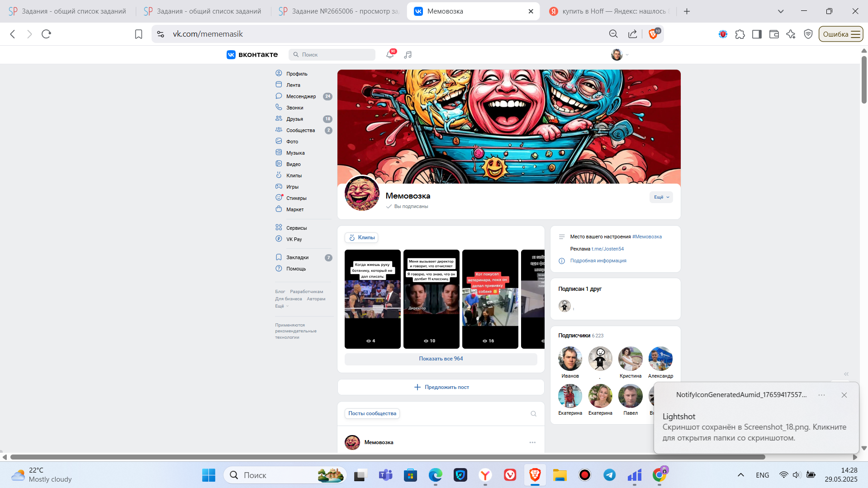
Task: Click the Стикеры sidebar icon
Action: click(279, 198)
